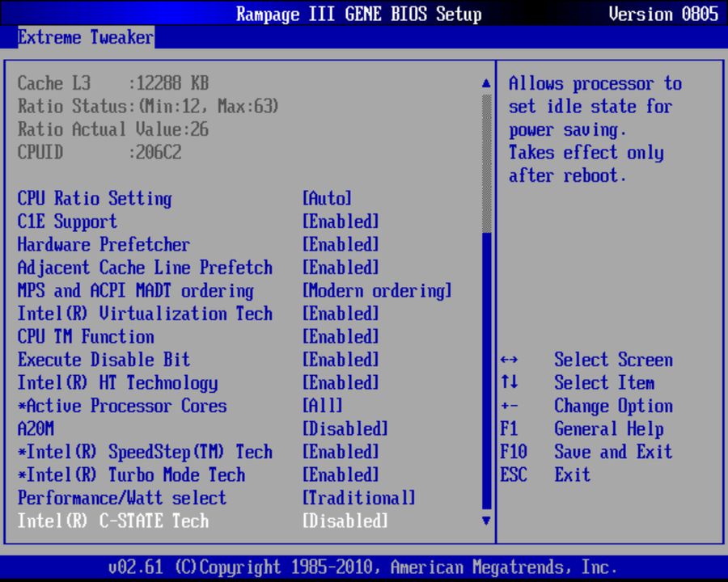Screen dimensions: 728x582
Task: Click the CPUID 206C2 info line
Action: (x=99, y=153)
